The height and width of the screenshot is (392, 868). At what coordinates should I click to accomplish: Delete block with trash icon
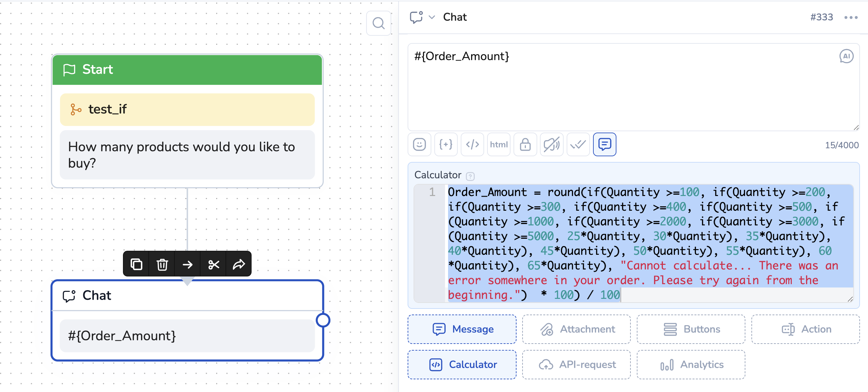[x=162, y=264]
